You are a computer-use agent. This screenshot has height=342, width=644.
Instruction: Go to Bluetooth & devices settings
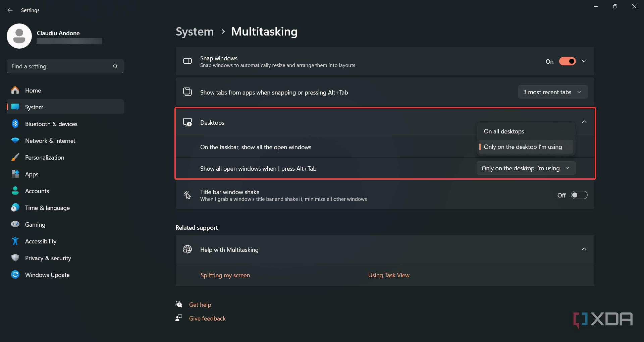(x=65, y=124)
